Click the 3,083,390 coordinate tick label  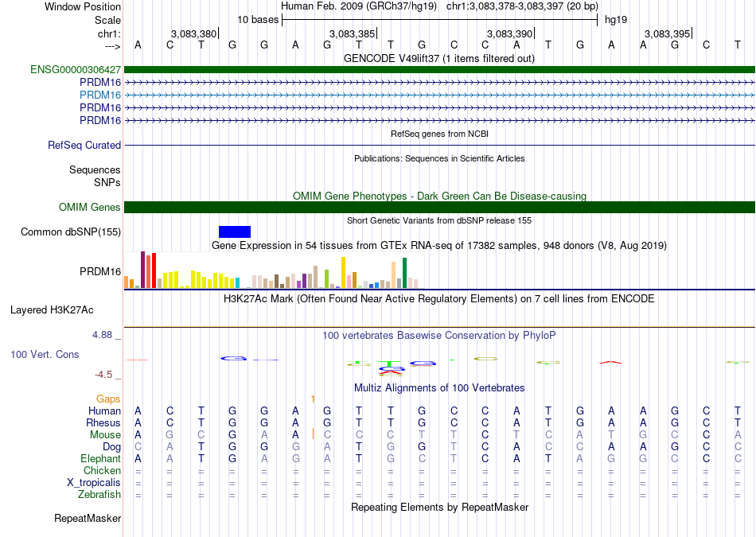(509, 33)
